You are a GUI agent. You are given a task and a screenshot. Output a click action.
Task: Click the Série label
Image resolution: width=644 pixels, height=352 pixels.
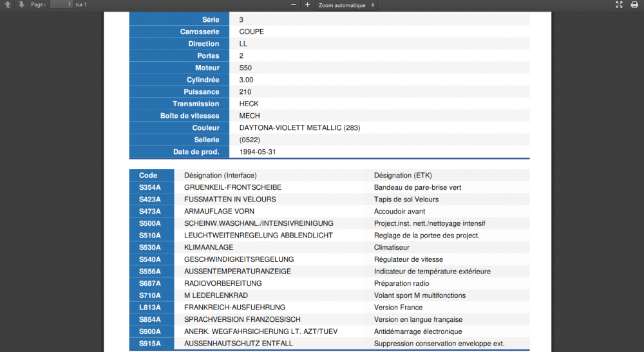click(x=211, y=20)
